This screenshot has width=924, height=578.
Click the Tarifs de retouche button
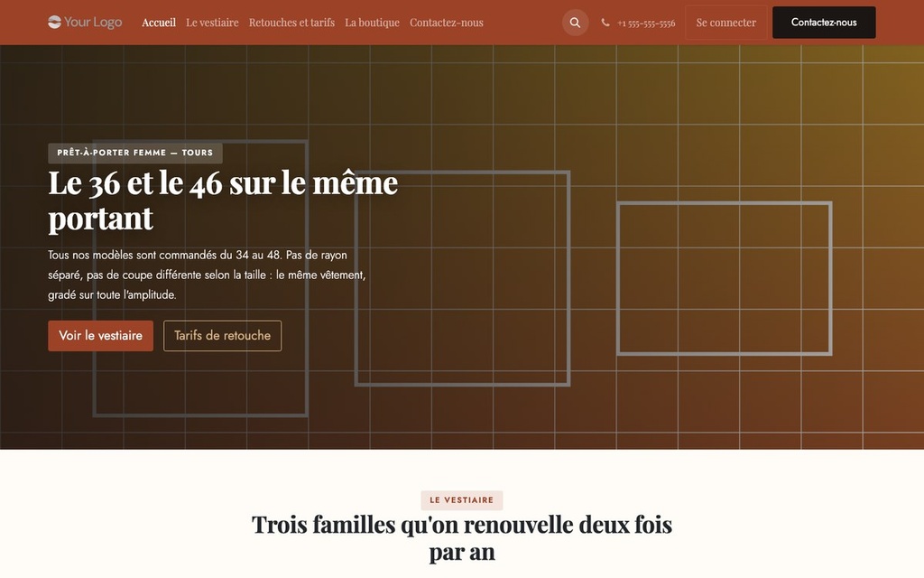[222, 336]
